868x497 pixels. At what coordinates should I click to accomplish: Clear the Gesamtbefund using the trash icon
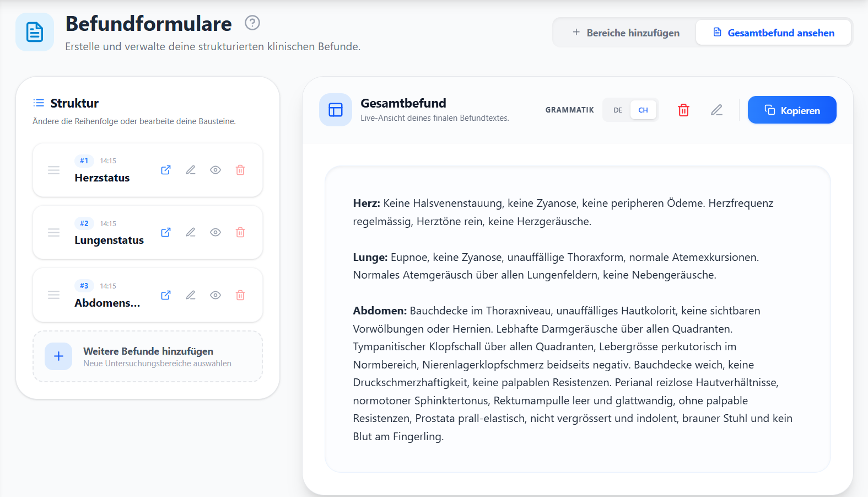pyautogui.click(x=683, y=110)
